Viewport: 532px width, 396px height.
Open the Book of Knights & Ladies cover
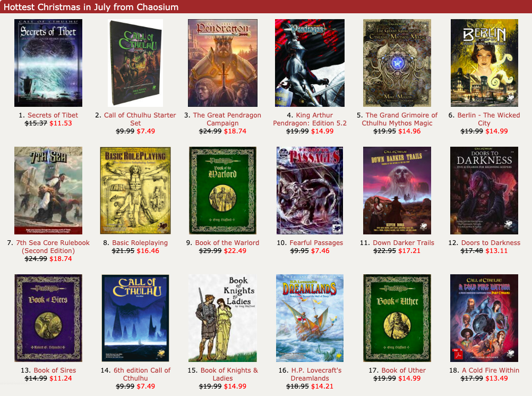coord(222,318)
